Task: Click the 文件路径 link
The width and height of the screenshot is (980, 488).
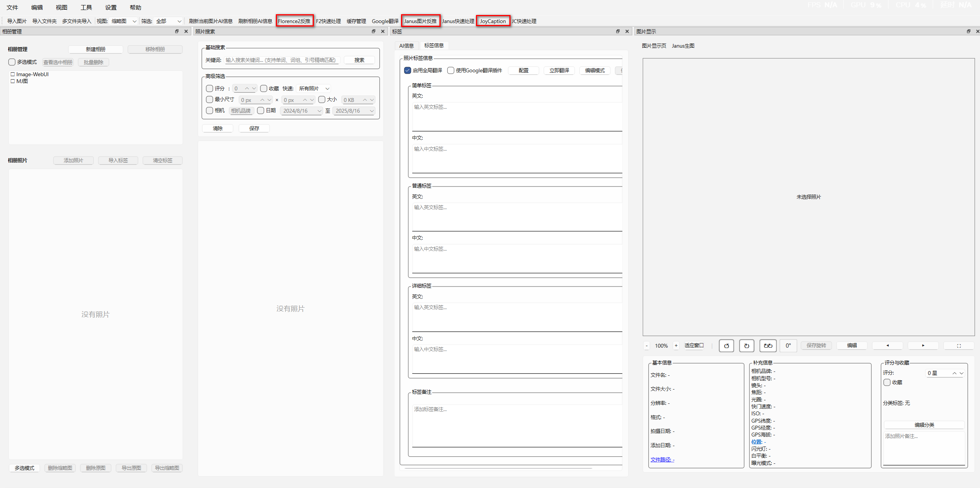Action: 662,460
